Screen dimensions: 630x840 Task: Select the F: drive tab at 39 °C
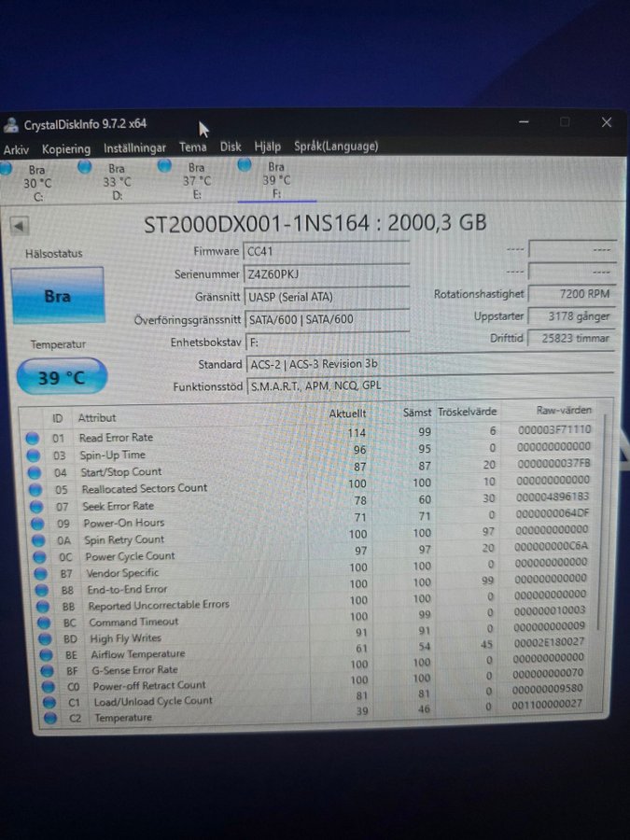coord(276,181)
